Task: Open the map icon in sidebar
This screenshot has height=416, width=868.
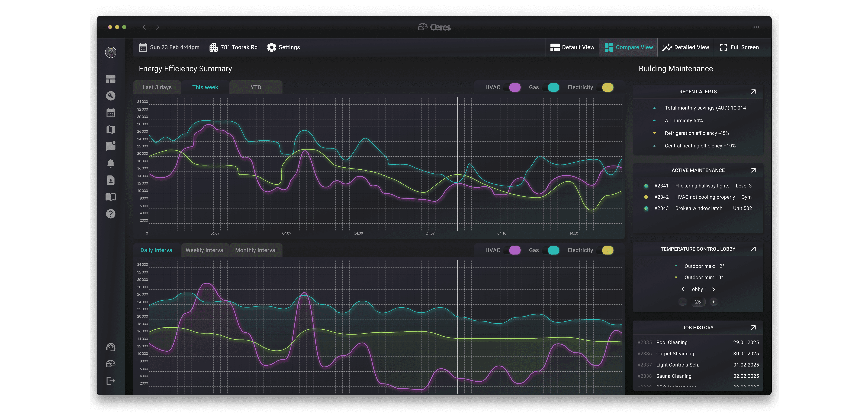Action: (x=111, y=130)
